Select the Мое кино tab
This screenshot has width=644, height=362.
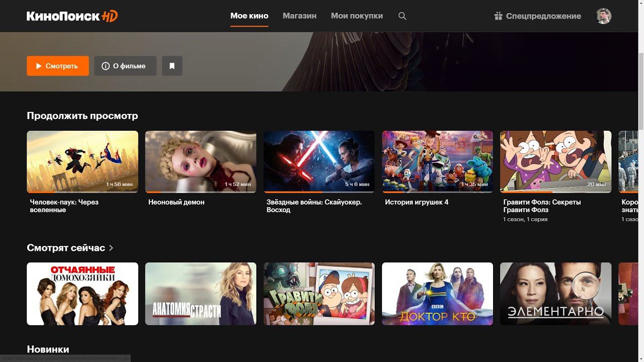coord(250,16)
